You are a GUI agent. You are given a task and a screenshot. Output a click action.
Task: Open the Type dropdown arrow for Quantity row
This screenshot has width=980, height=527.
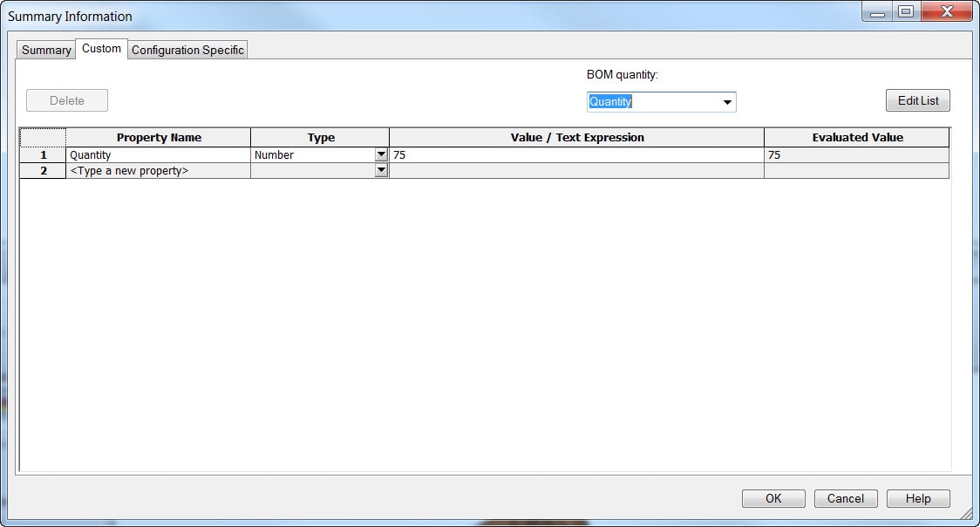(x=380, y=154)
